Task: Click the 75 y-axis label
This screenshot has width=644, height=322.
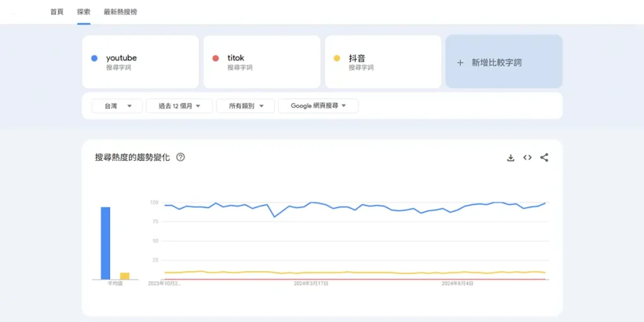Action: 155,221
